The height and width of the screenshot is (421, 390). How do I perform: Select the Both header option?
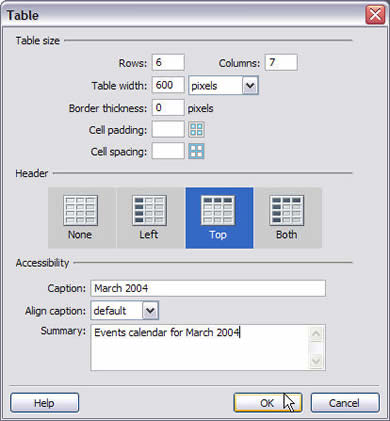[288, 218]
